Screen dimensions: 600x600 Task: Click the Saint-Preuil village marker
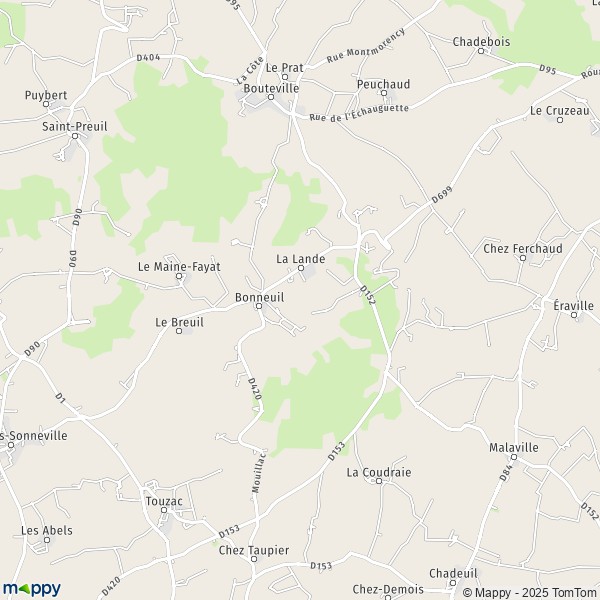click(x=75, y=136)
